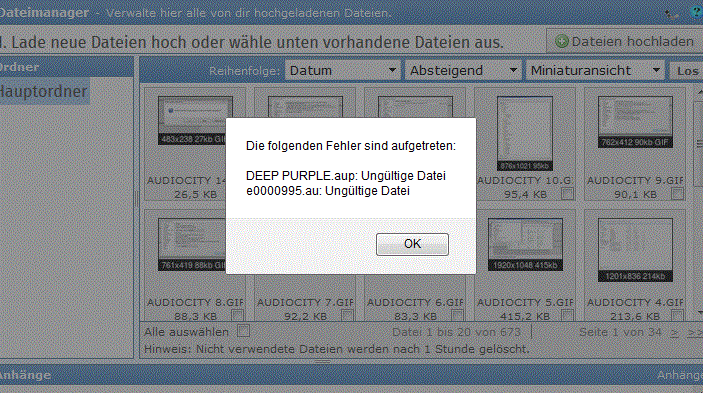703x393 pixels.
Task: Click the Seite 1 von 34 text
Action: 620,332
